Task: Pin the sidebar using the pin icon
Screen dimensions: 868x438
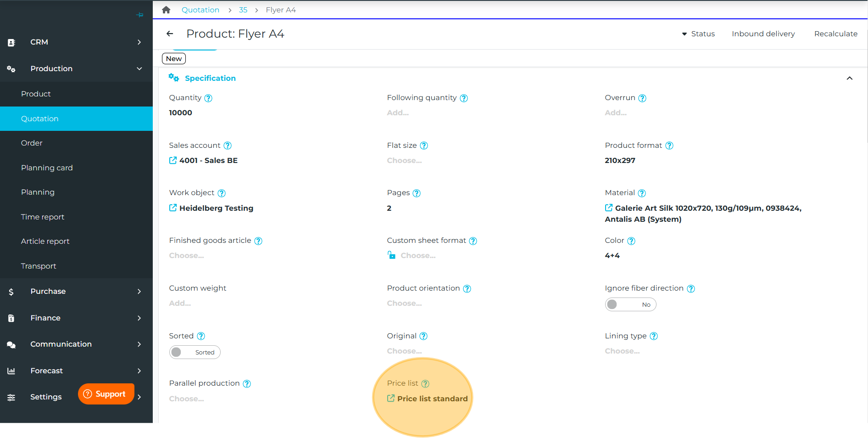Action: click(x=139, y=15)
